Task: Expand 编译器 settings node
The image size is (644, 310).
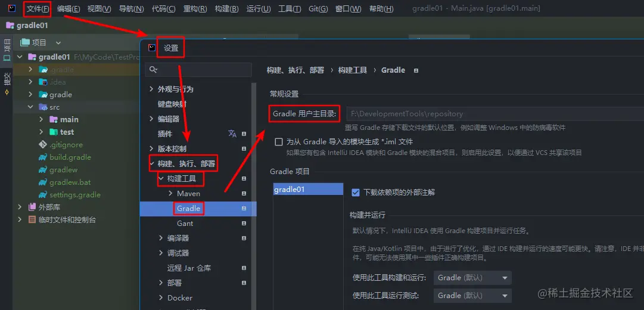Action: click(x=161, y=238)
